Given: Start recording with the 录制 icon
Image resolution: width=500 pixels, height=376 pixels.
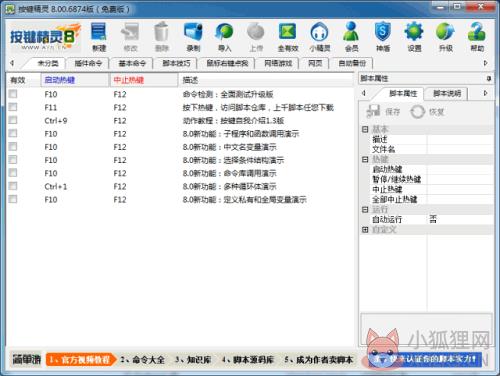Looking at the screenshot, I should point(193,37).
